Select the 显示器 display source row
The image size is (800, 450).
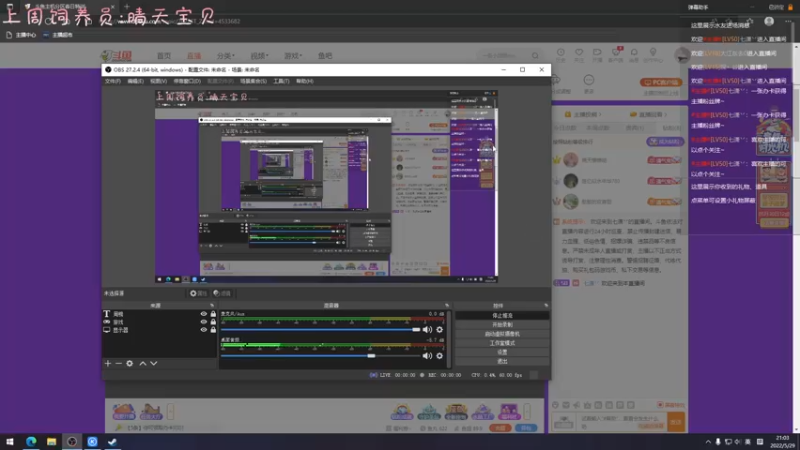(159, 330)
